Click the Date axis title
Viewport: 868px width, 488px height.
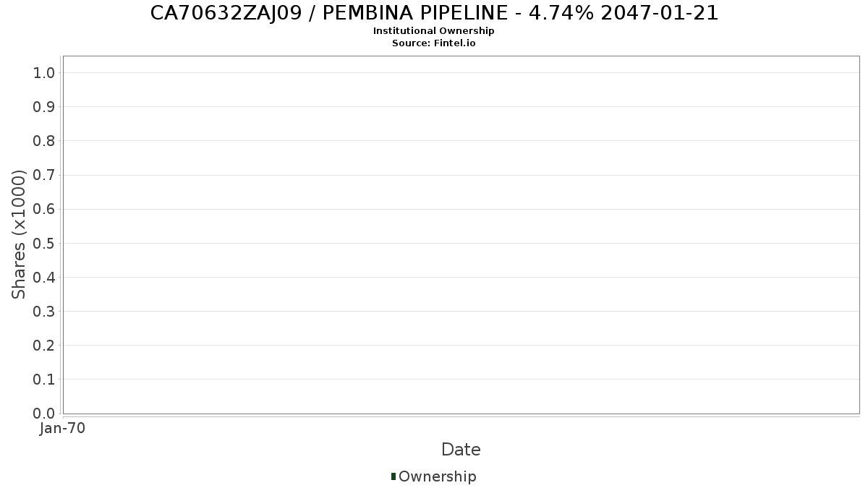461,450
